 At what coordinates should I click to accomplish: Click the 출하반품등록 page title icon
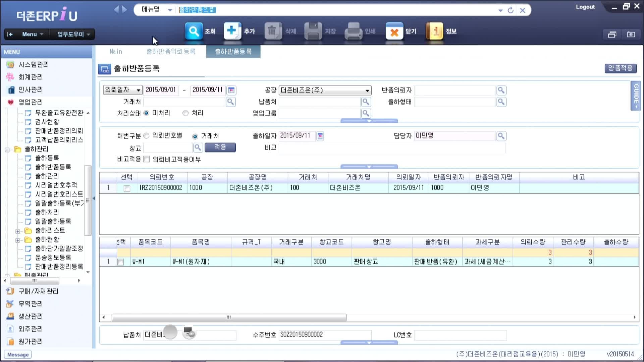point(104,69)
